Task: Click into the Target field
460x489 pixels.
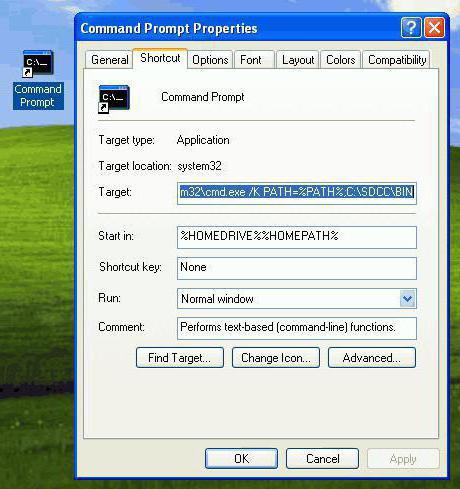Action: 297,193
